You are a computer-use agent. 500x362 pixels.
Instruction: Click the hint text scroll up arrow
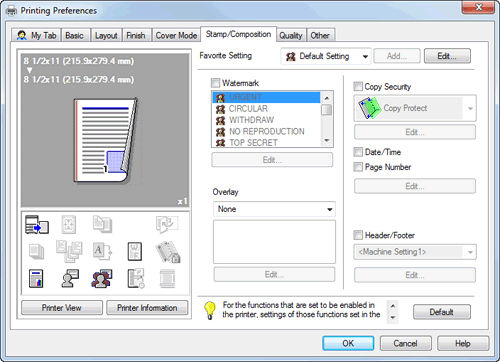[393, 306]
